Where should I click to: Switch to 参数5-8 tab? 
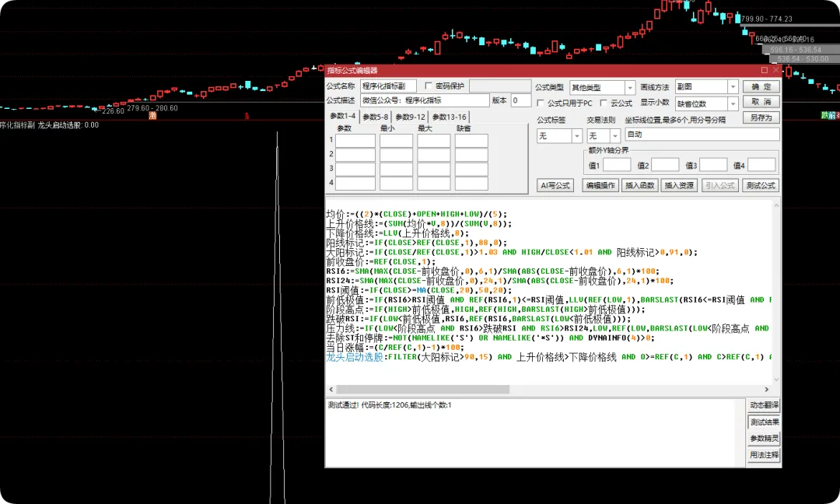(376, 117)
